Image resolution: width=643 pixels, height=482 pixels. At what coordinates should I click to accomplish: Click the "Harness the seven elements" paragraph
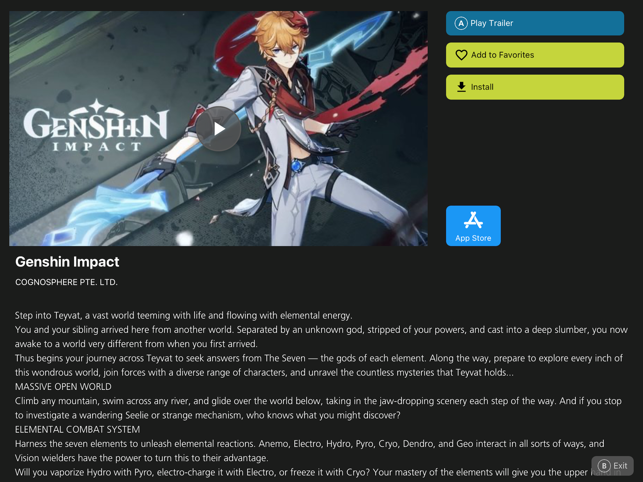point(310,451)
